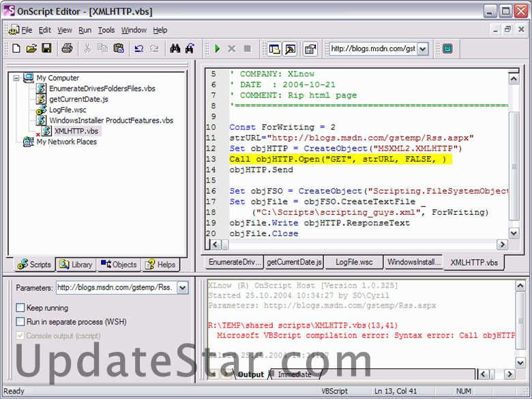The width and height of the screenshot is (532, 399).
Task: Open the Help menu
Action: tap(160, 30)
